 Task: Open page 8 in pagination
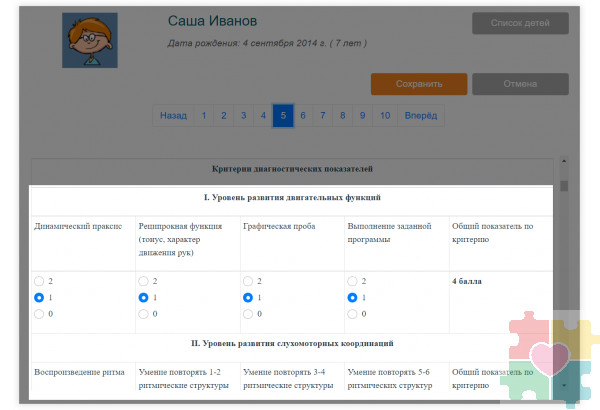point(343,116)
